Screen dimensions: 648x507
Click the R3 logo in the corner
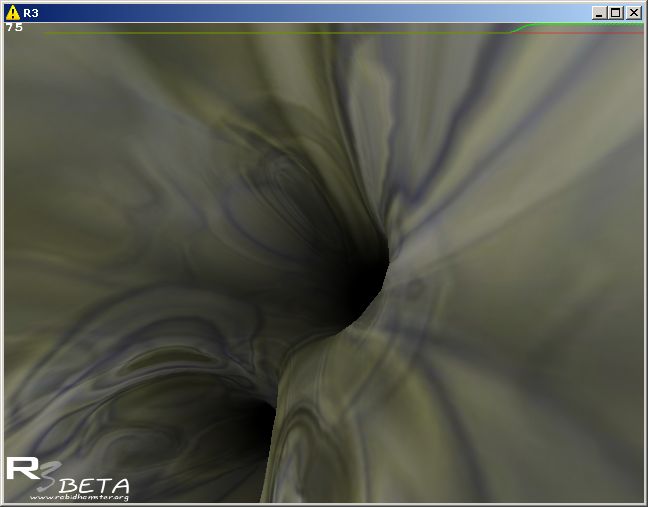(x=24, y=472)
